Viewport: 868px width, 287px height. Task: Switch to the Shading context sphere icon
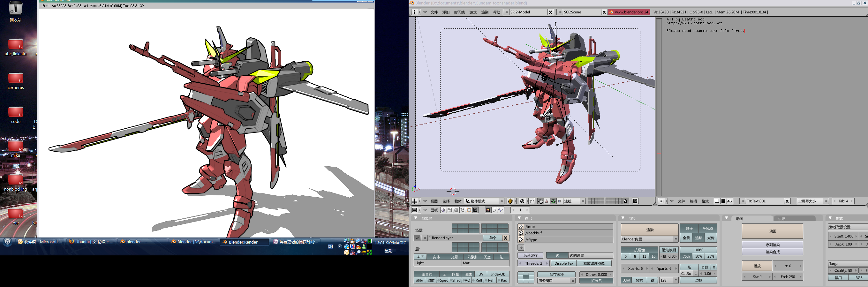(x=456, y=210)
